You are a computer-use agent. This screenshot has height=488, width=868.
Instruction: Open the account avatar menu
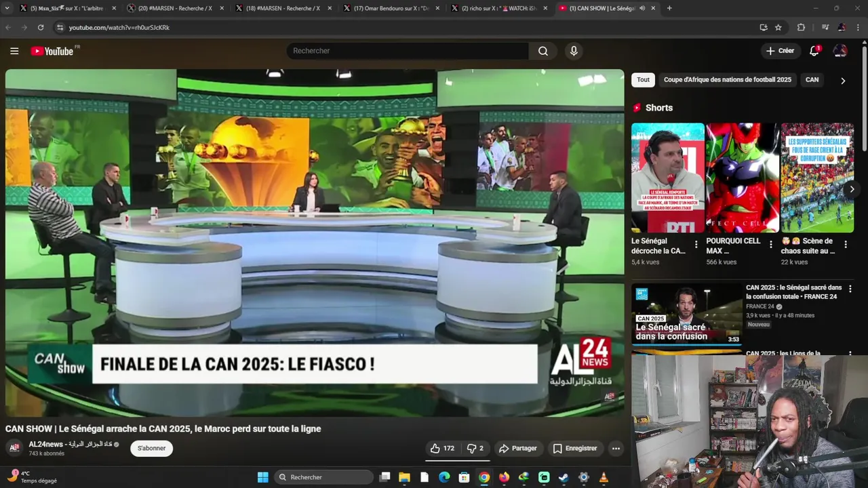[x=840, y=51]
